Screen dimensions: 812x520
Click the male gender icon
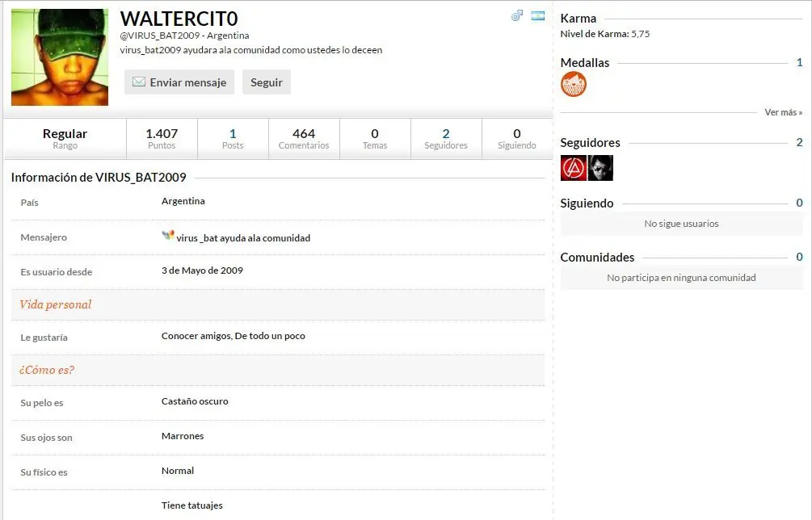[x=517, y=16]
